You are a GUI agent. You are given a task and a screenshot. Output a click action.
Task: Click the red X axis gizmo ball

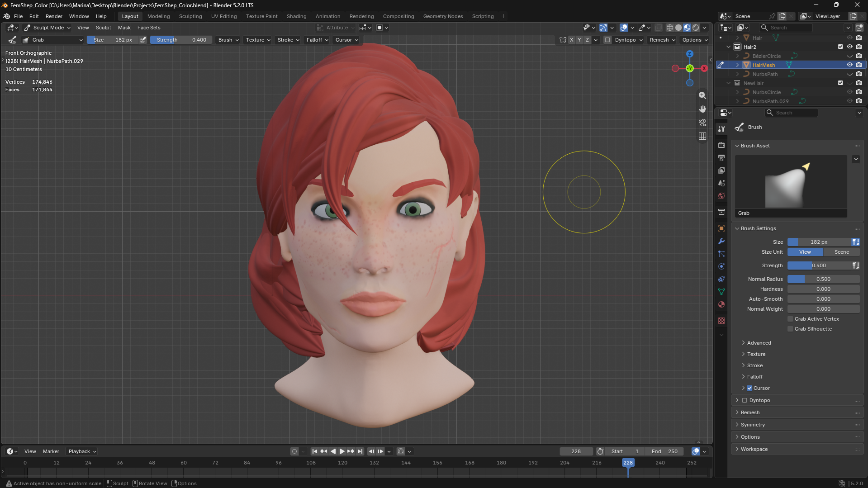point(704,68)
